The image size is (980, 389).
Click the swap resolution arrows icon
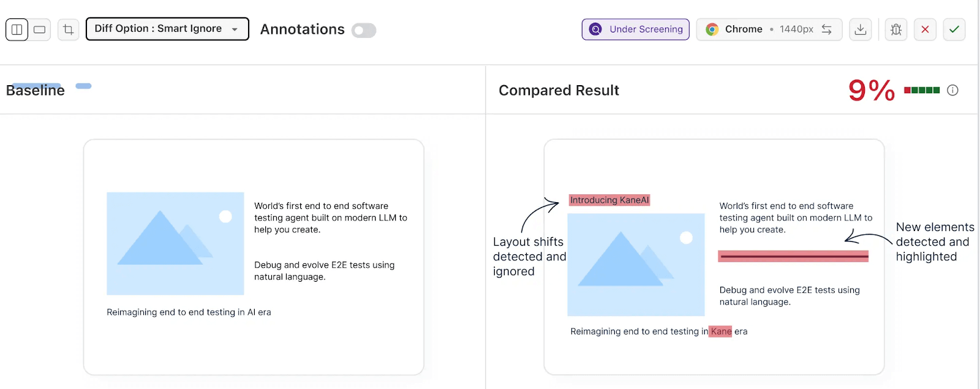pyautogui.click(x=828, y=29)
